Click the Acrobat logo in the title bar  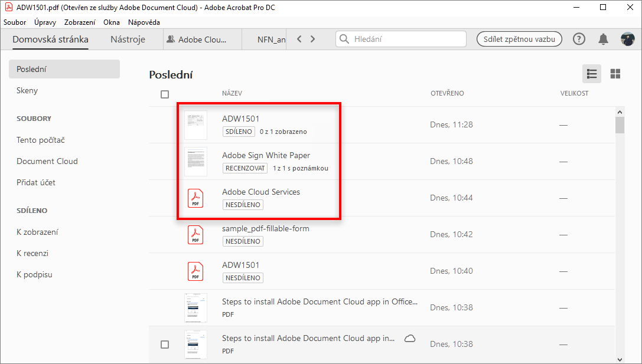click(x=8, y=7)
